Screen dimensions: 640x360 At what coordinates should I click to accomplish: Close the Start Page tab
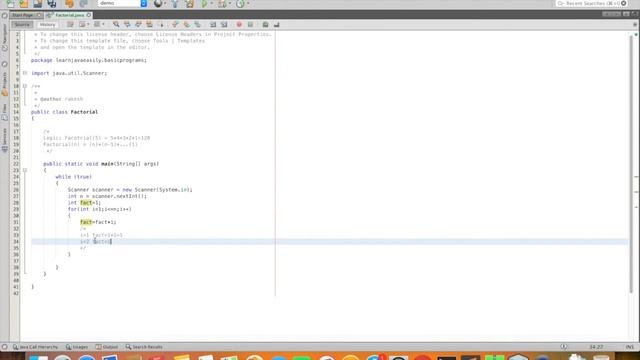tap(39, 15)
